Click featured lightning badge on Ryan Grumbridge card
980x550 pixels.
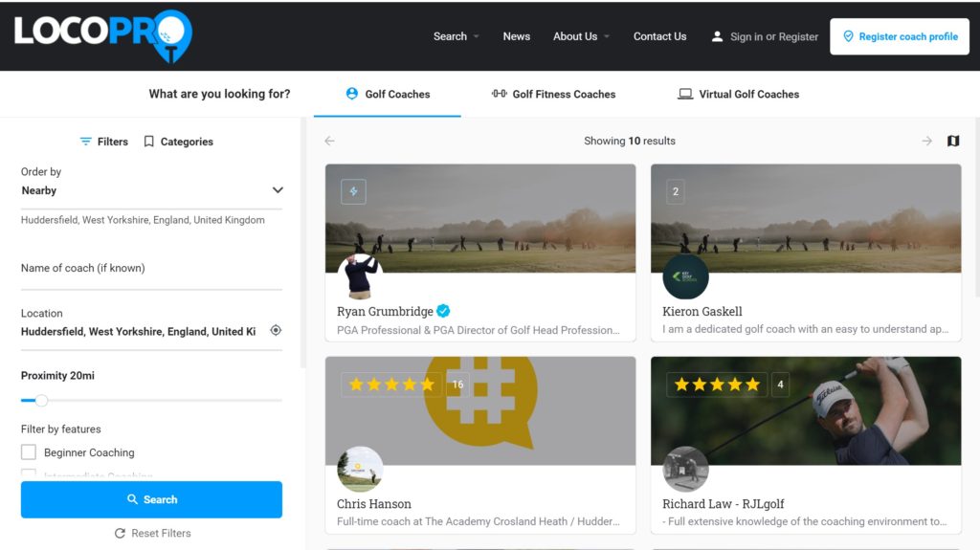point(353,191)
